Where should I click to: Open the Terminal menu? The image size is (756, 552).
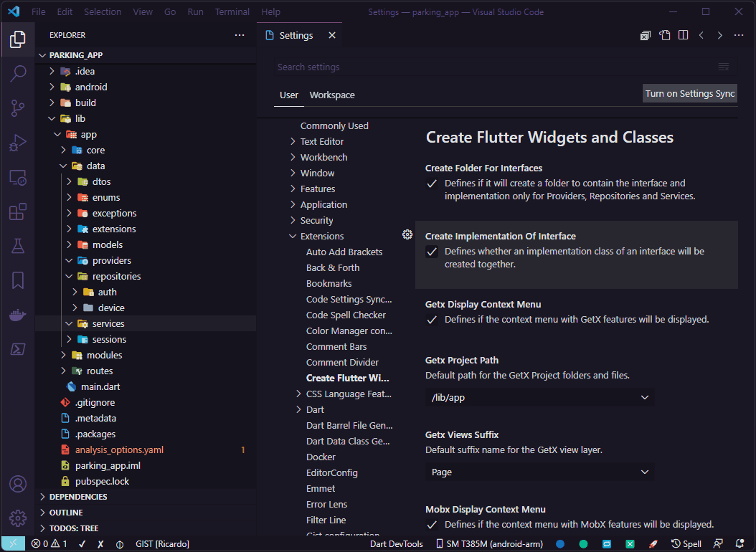pos(232,11)
